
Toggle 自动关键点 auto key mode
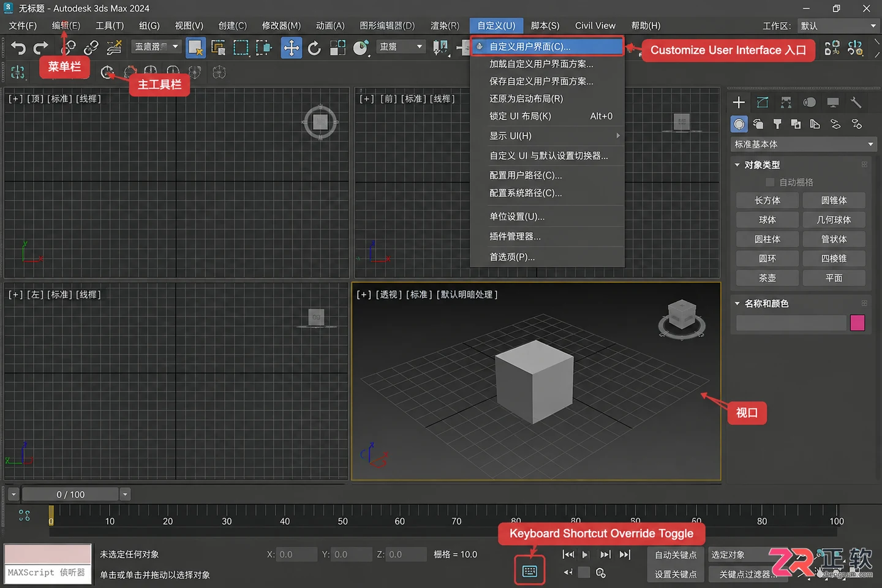[676, 555]
